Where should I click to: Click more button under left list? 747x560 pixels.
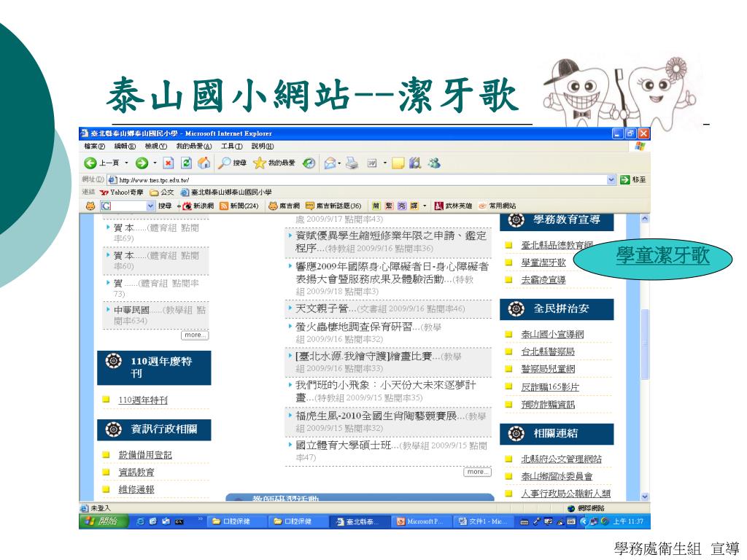pyautogui.click(x=194, y=335)
